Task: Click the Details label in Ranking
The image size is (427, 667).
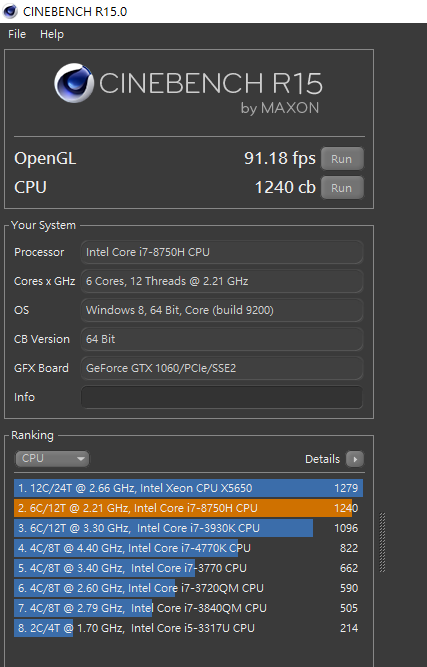Action: point(322,459)
